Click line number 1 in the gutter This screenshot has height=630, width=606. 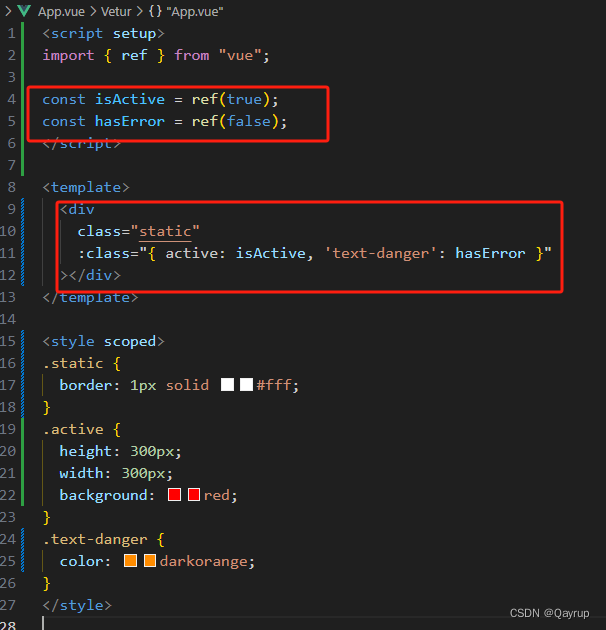click(11, 33)
